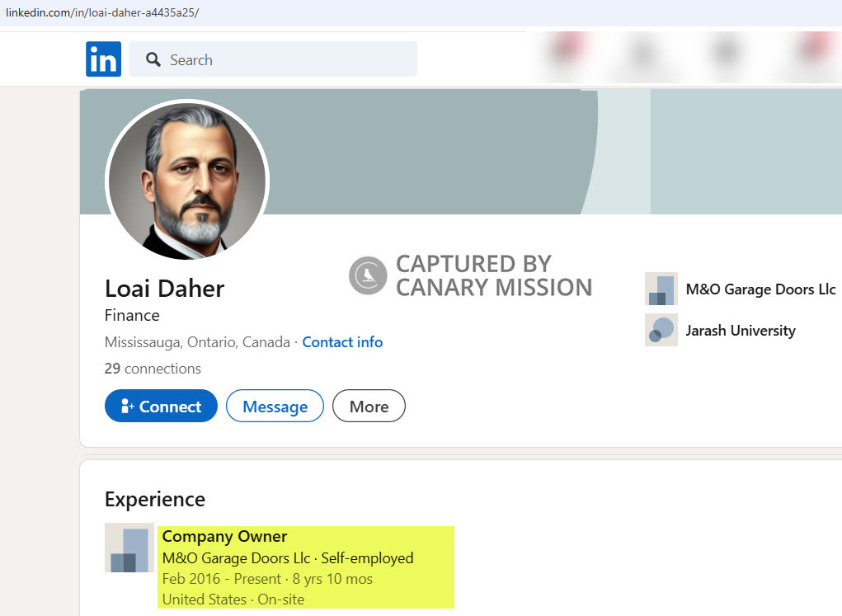The height and width of the screenshot is (616, 842).
Task: Click the Jarash University logo icon
Action: click(661, 330)
